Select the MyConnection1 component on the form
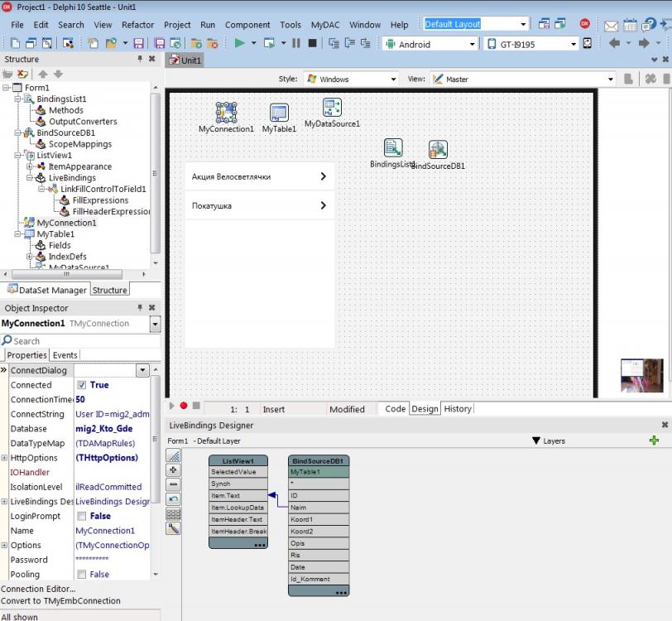The height and width of the screenshot is (621, 672). (226, 113)
